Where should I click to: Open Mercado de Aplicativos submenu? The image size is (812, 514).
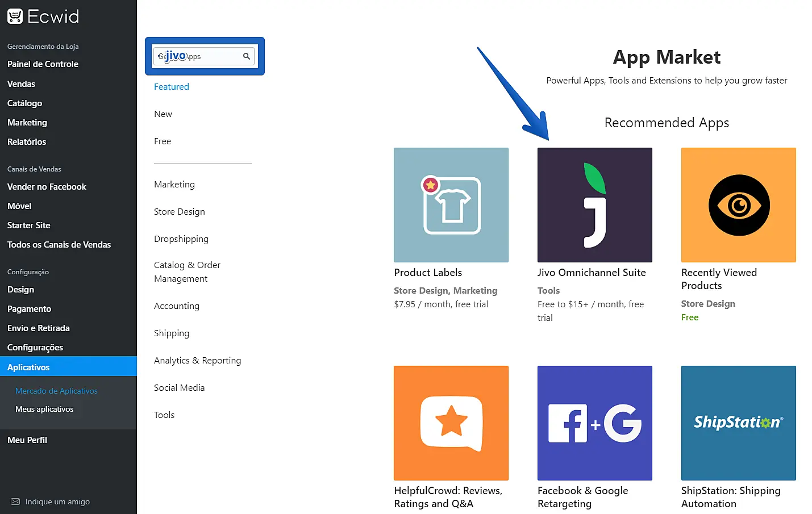[57, 391]
